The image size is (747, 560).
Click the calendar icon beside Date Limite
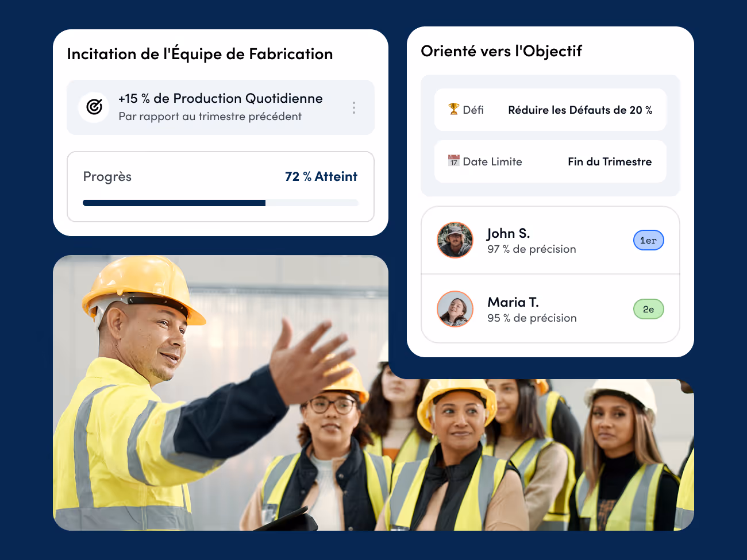[x=454, y=161]
